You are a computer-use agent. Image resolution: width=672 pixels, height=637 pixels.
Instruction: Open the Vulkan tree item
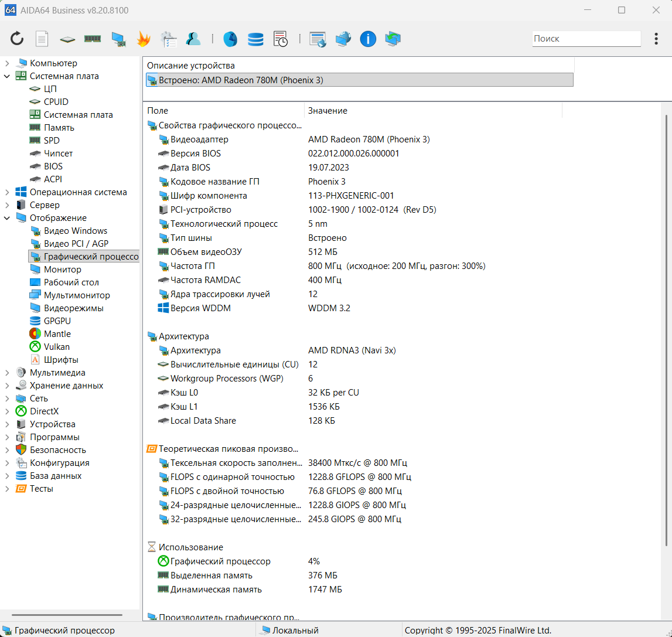57,346
